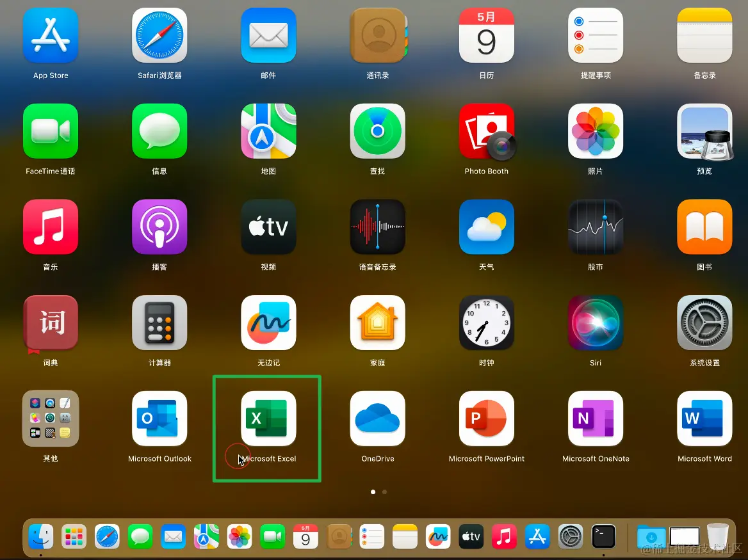Screen dimensions: 748x560
Task: Open System Settings from the Dock
Action: pyautogui.click(x=571, y=537)
